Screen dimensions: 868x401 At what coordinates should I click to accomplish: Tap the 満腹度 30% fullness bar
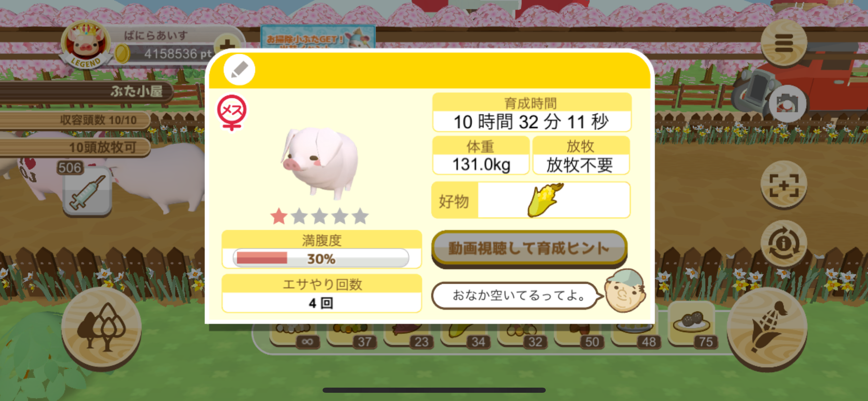pos(321,258)
